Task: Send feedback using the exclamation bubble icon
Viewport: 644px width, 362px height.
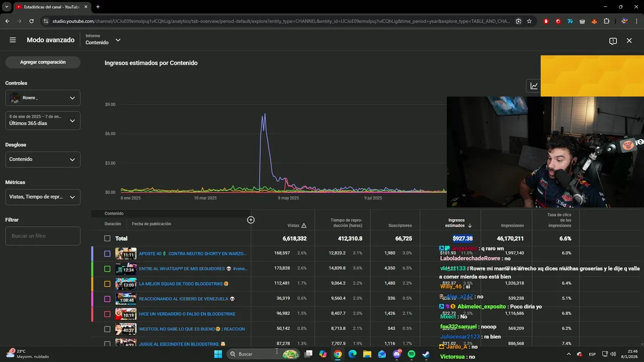Action: (x=613, y=41)
